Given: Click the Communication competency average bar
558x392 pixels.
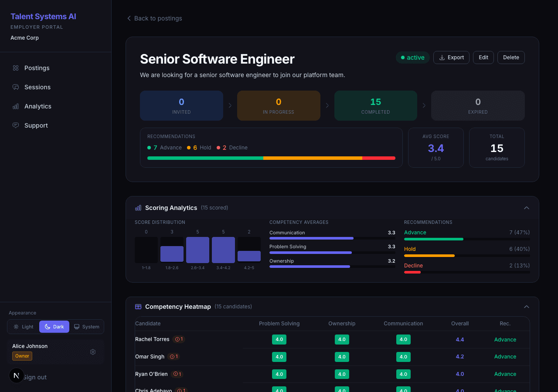Looking at the screenshot, I should pos(332,238).
